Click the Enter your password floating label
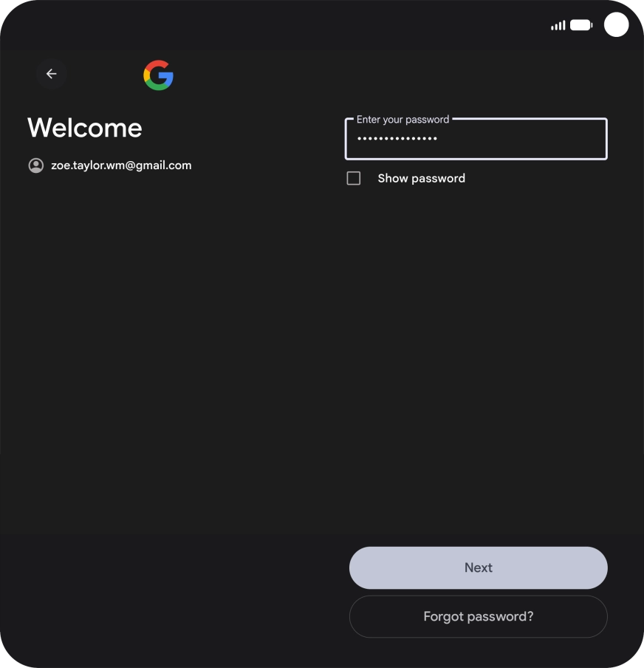The width and height of the screenshot is (644, 668). coord(402,119)
